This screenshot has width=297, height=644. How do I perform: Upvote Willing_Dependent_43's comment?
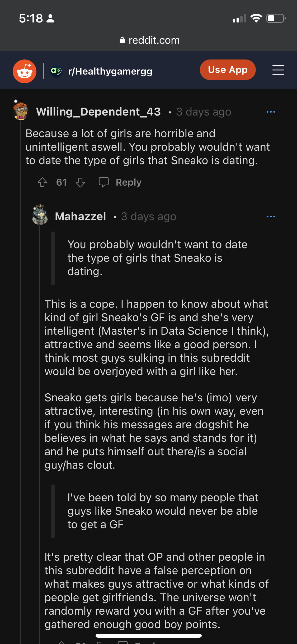42,182
